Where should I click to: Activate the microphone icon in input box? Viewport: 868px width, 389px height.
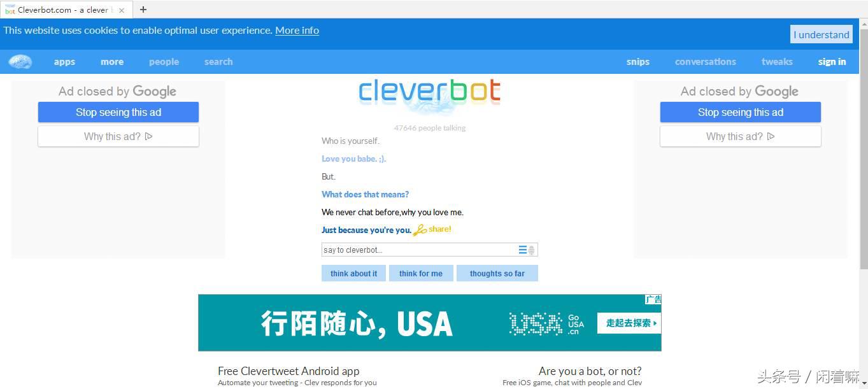532,250
